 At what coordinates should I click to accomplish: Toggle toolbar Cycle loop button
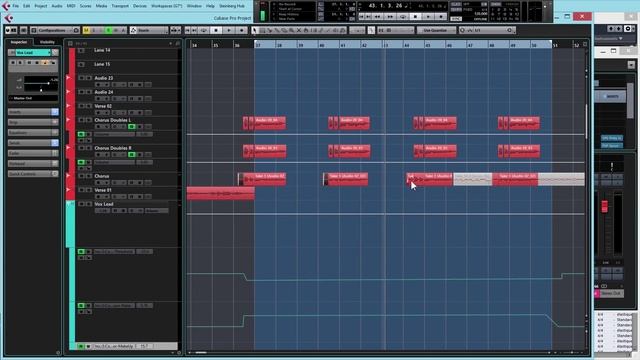tap(204, 30)
